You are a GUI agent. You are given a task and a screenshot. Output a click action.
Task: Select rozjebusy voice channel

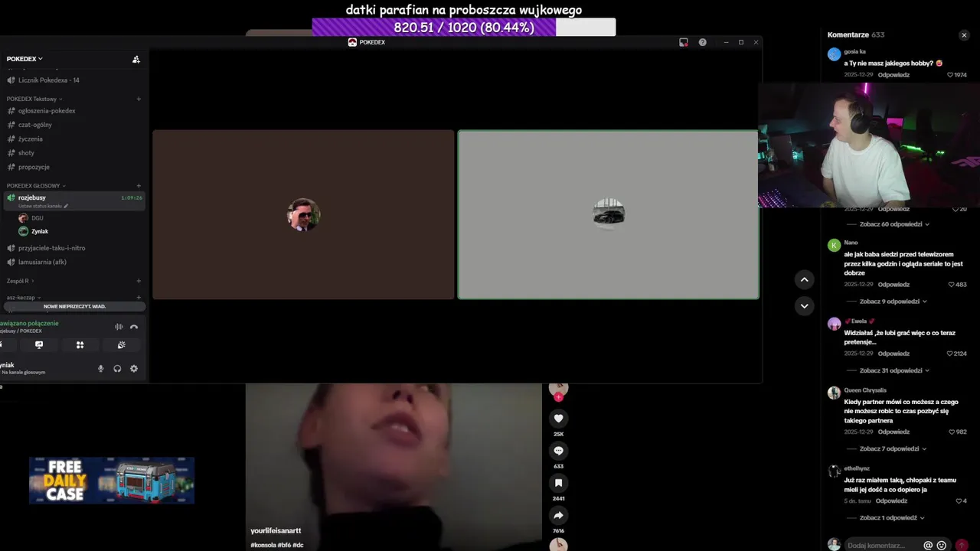pyautogui.click(x=73, y=201)
